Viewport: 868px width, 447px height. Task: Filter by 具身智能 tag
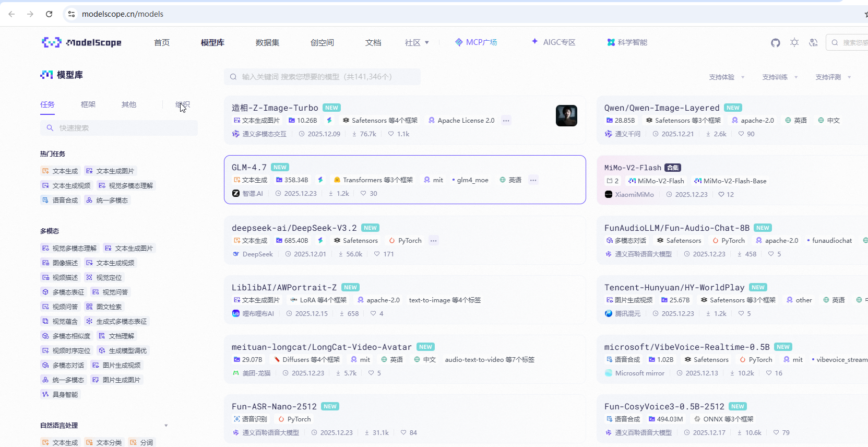pyautogui.click(x=60, y=394)
